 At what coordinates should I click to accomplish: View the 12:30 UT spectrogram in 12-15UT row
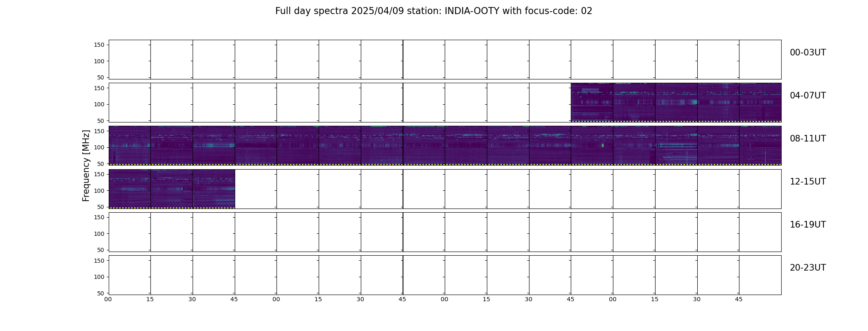tap(214, 189)
